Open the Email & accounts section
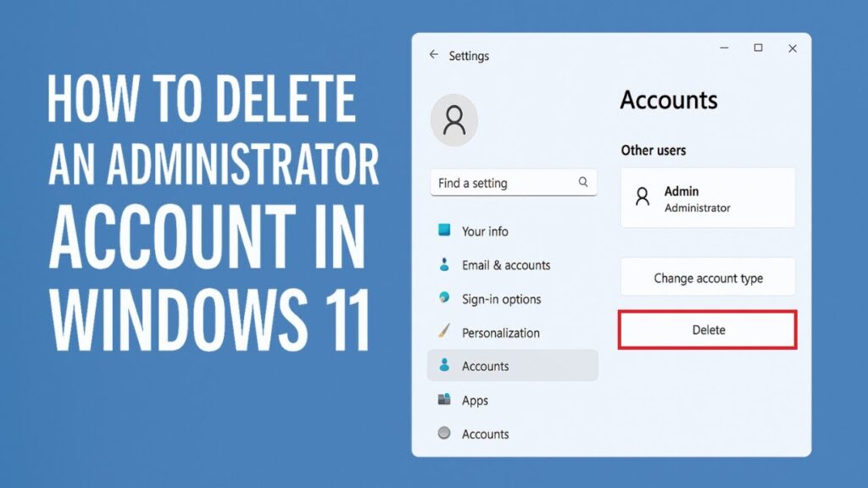 [506, 265]
